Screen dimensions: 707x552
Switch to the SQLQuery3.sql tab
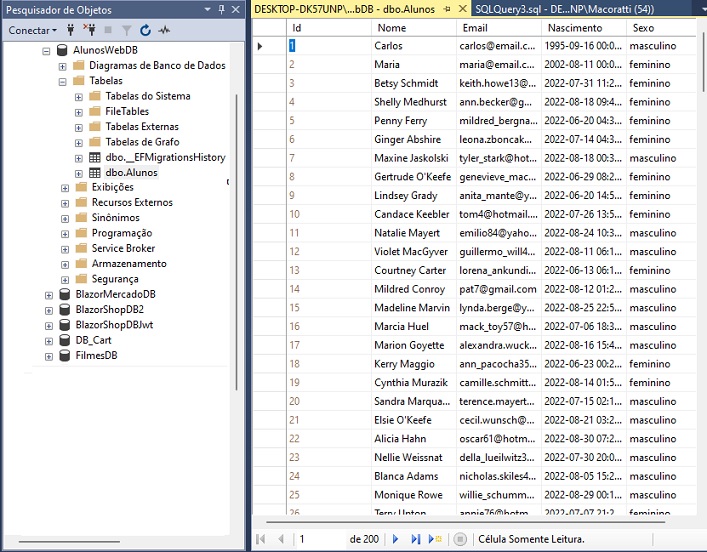(565, 9)
